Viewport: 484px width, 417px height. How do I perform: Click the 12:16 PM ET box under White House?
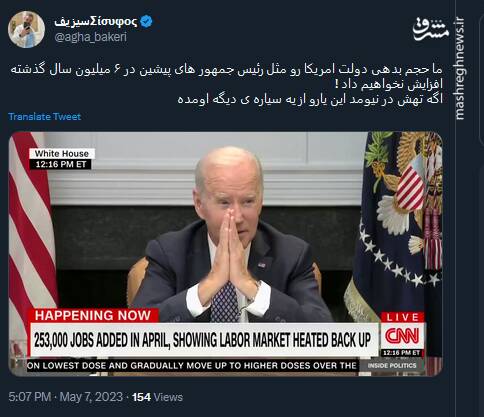(x=60, y=164)
